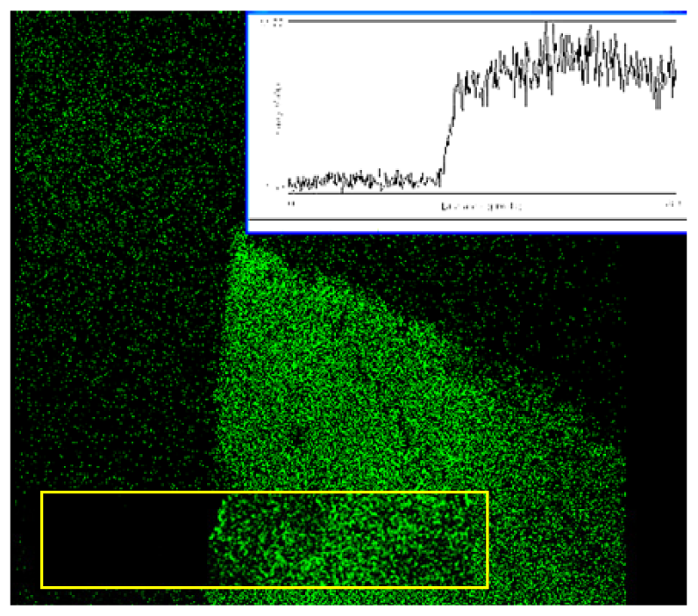Click the blank strip below the plot axis
The width and height of the screenshot is (698, 616).
click(465, 224)
